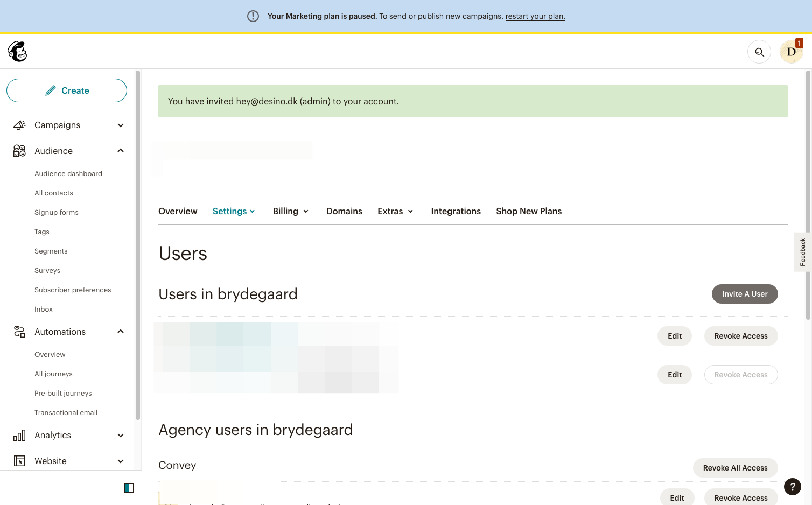Image resolution: width=812 pixels, height=505 pixels.
Task: Expand the Campaigns section
Action: pyautogui.click(x=121, y=125)
